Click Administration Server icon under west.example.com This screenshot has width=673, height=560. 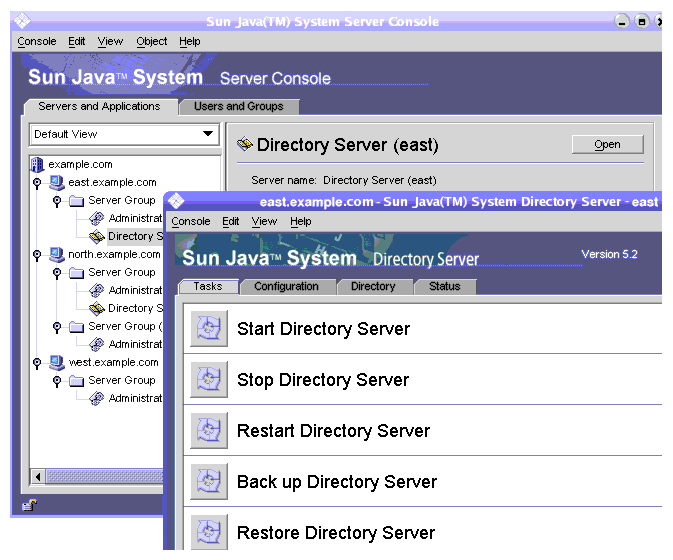[x=97, y=399]
